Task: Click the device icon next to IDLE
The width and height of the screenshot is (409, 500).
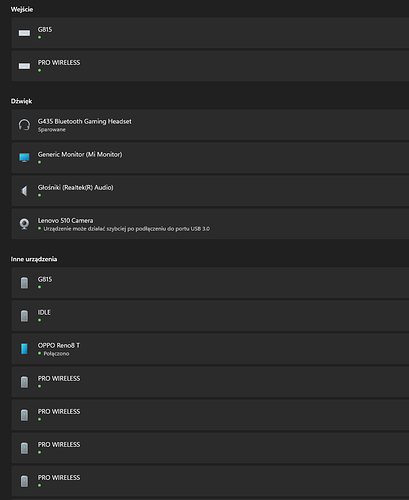Action: coord(24,316)
